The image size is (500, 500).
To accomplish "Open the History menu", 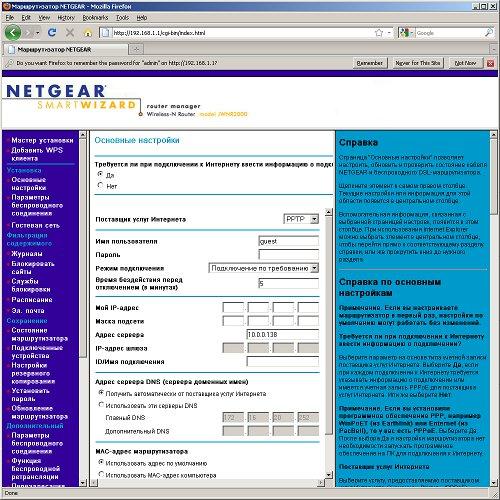I will pos(66,18).
